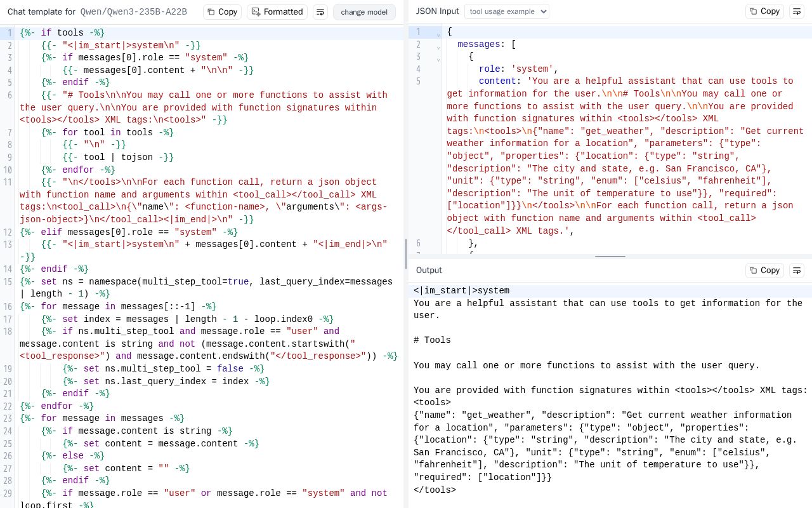Copy the chat template code

coord(222,11)
